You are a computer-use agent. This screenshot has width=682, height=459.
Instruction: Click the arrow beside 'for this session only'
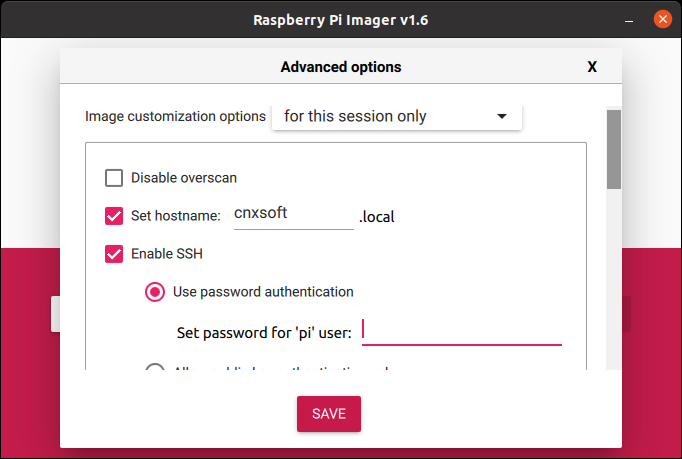[501, 116]
